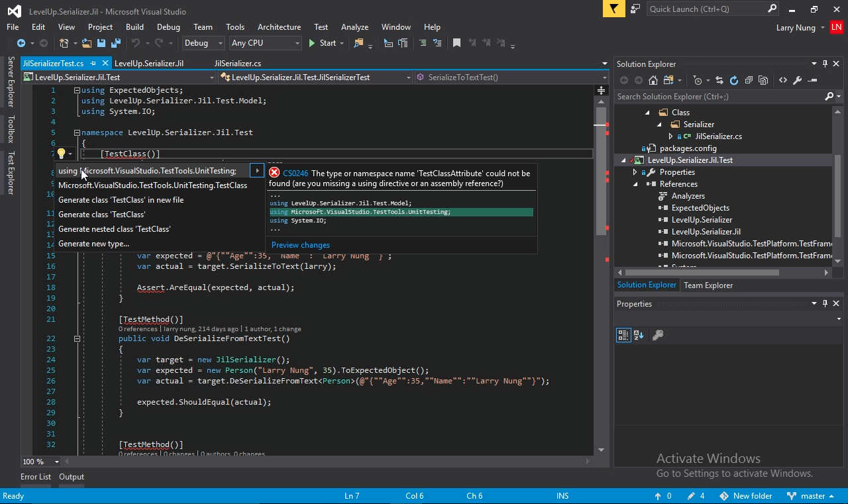Click the Save All icon
This screenshot has width=848, height=504.
[x=115, y=43]
